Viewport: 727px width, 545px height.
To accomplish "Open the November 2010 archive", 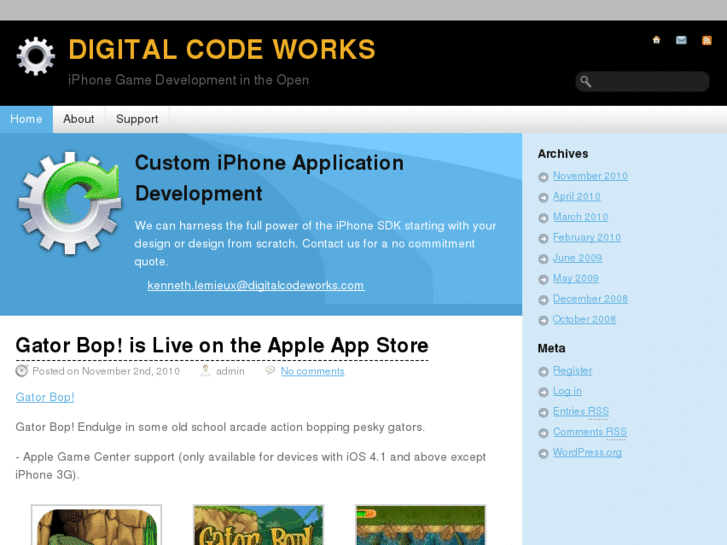I will pos(590,176).
